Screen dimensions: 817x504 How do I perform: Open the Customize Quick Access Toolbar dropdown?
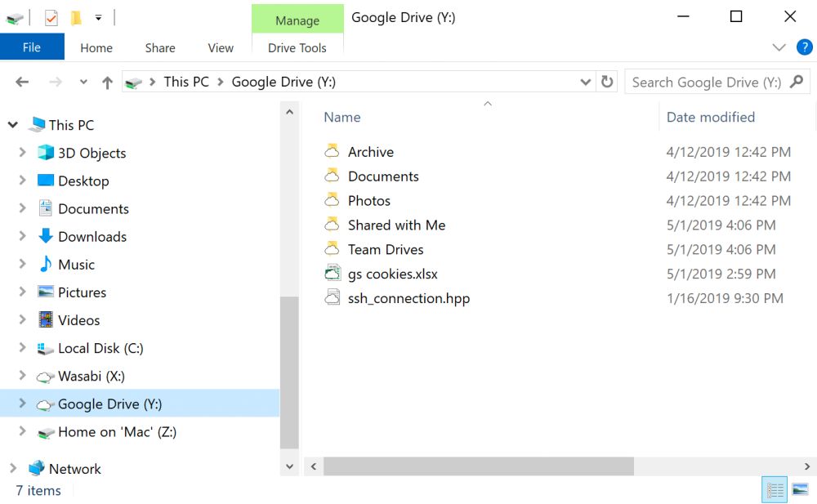[x=99, y=18]
